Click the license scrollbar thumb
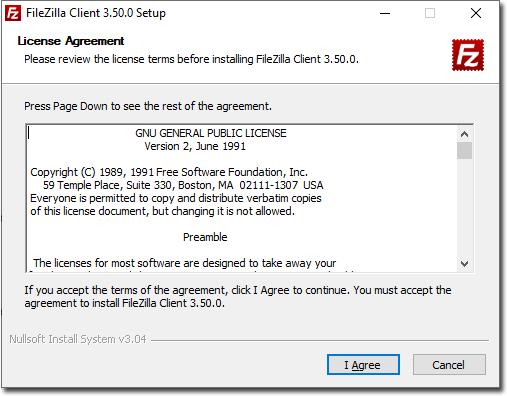 point(464,151)
